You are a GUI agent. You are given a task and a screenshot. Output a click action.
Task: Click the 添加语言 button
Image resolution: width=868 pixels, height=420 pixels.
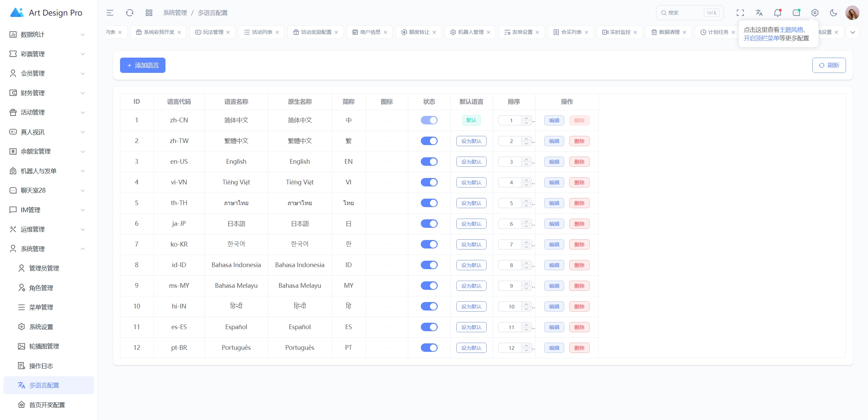click(142, 65)
